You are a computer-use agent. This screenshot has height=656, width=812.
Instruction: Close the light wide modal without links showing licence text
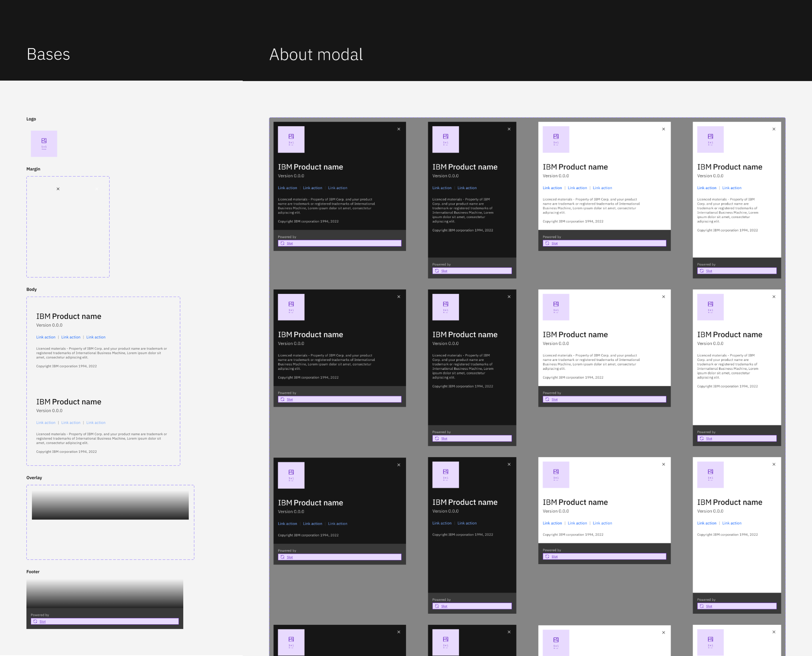tap(663, 297)
